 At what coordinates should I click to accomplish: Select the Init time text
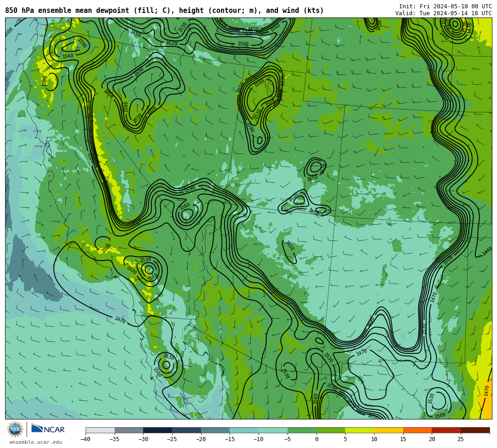(x=445, y=6)
